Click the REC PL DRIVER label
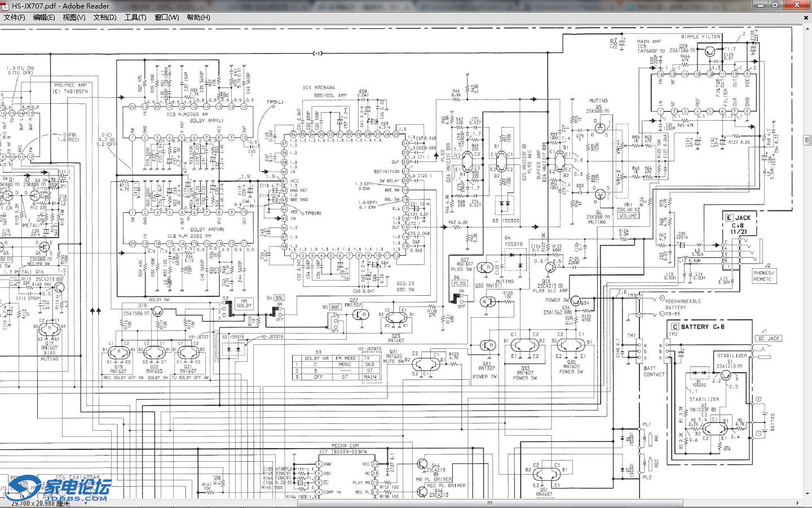This screenshot has height=508, width=812. (x=446, y=485)
